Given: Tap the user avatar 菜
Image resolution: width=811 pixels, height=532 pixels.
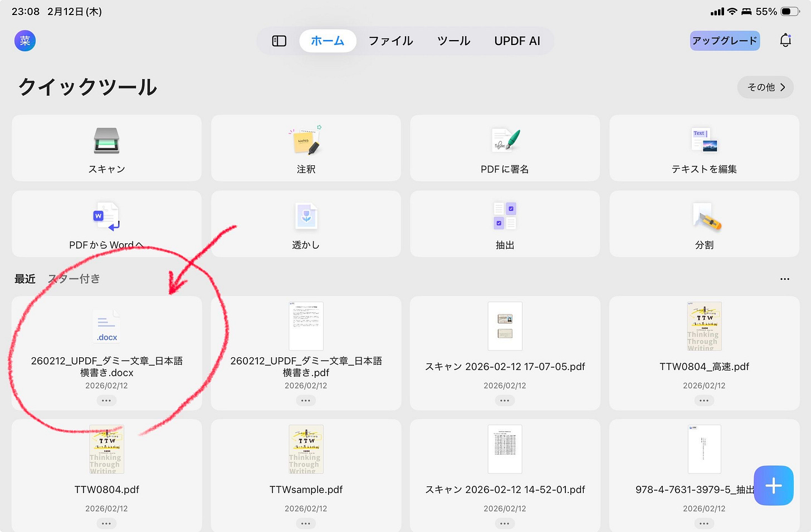Looking at the screenshot, I should [x=25, y=41].
